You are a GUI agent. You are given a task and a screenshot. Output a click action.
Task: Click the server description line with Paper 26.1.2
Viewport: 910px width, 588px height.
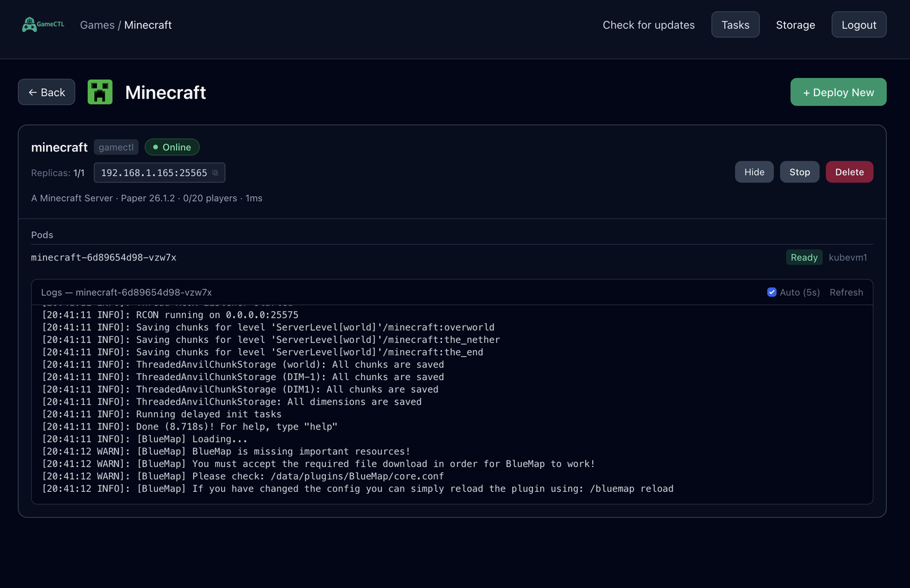coord(147,198)
